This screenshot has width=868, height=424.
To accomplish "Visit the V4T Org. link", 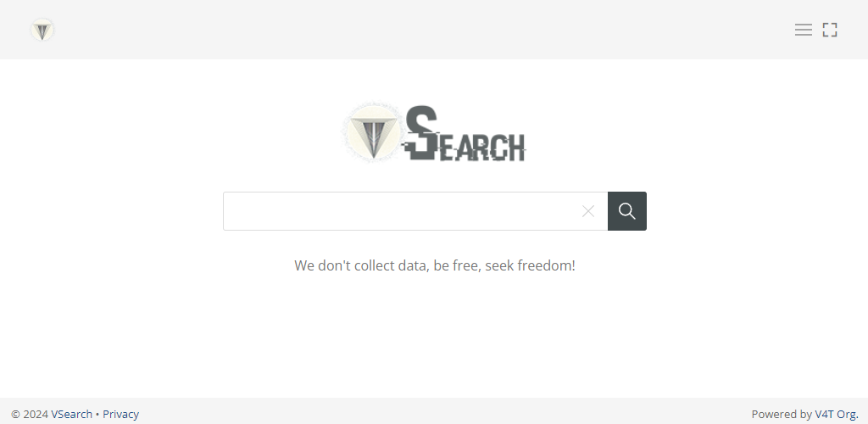I will pos(837,414).
